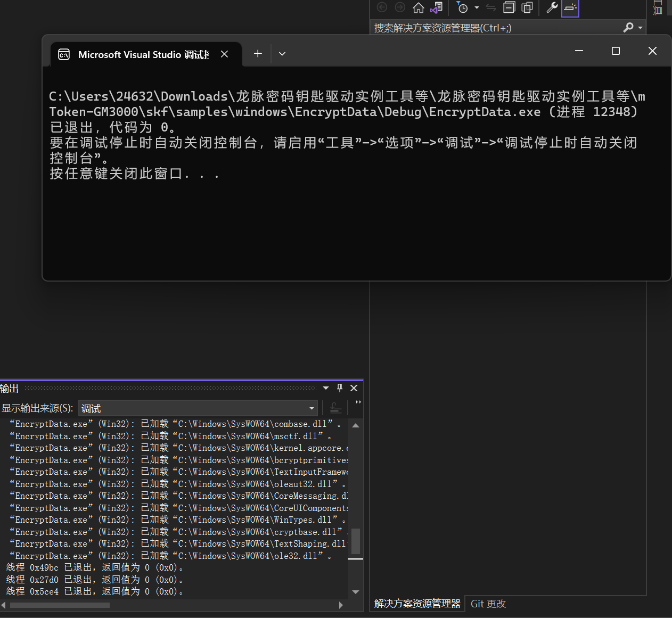Image resolution: width=672 pixels, height=618 pixels.
Task: Open a new console tab with plus
Action: (258, 54)
